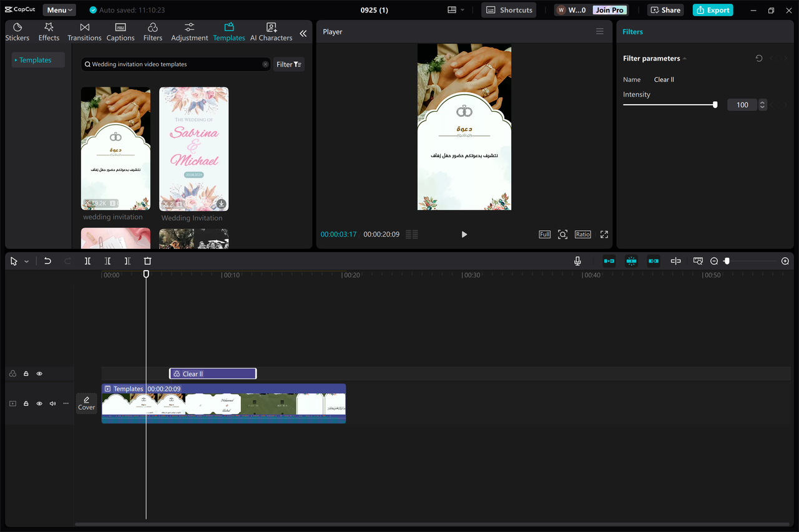
Task: Open the Menu dropdown
Action: (x=59, y=9)
